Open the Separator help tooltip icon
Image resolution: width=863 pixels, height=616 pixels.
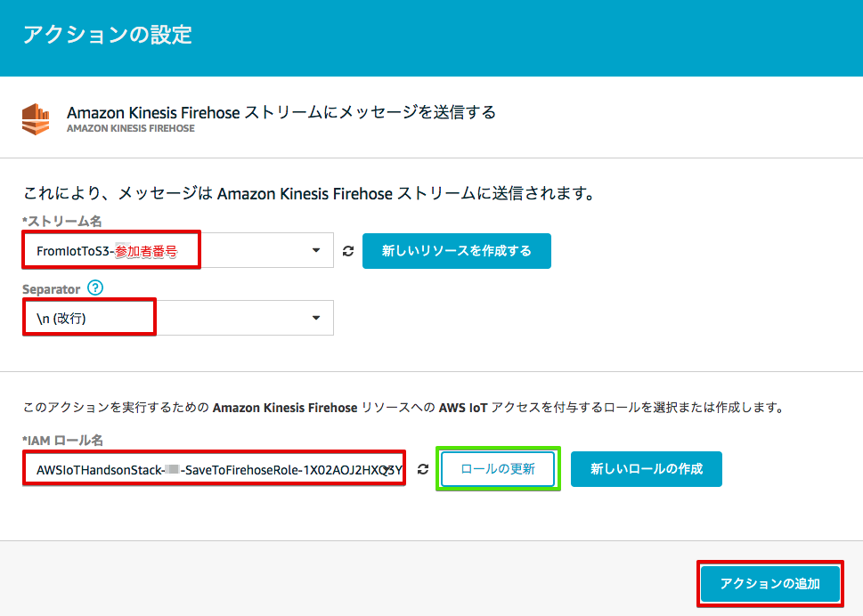pos(95,288)
